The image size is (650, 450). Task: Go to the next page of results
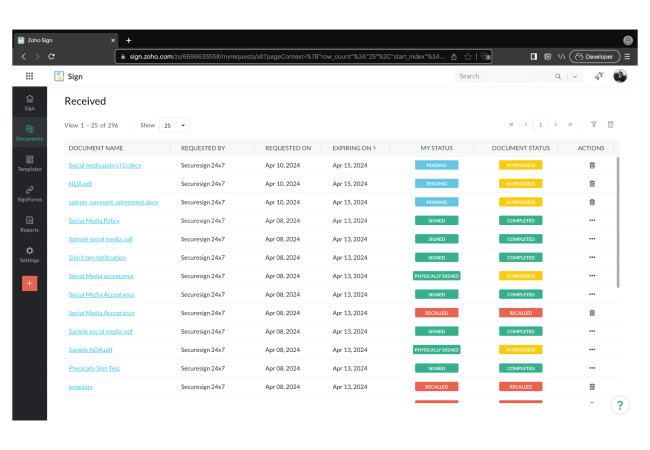[x=556, y=125]
